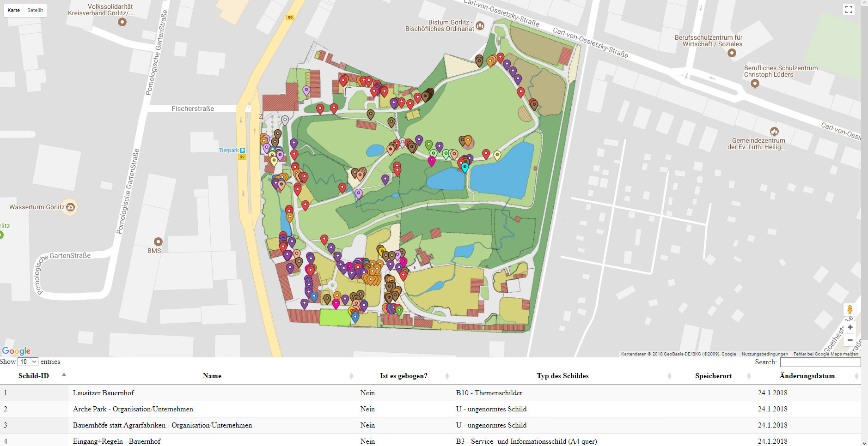Zoom in on the map
This screenshot has width=868, height=446.
[850, 327]
